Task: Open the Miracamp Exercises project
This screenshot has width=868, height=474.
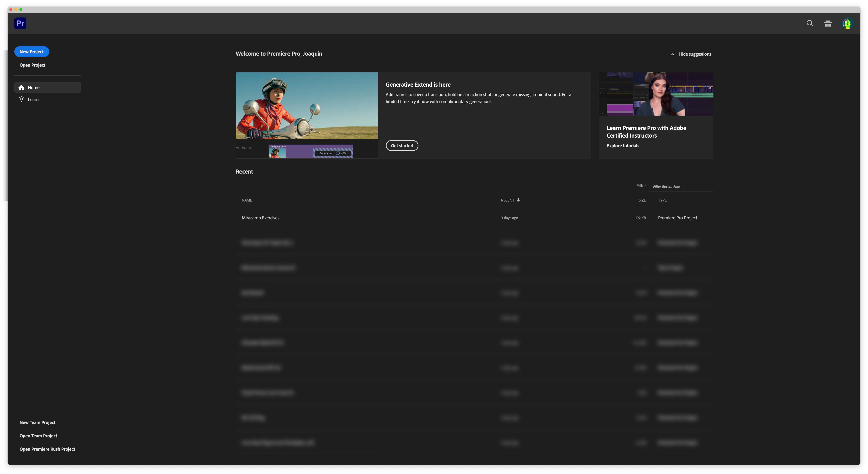Action: pos(260,218)
